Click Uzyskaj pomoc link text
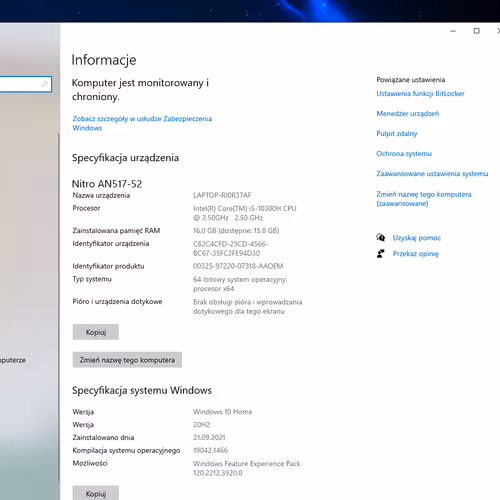The width and height of the screenshot is (500, 500). tap(417, 238)
